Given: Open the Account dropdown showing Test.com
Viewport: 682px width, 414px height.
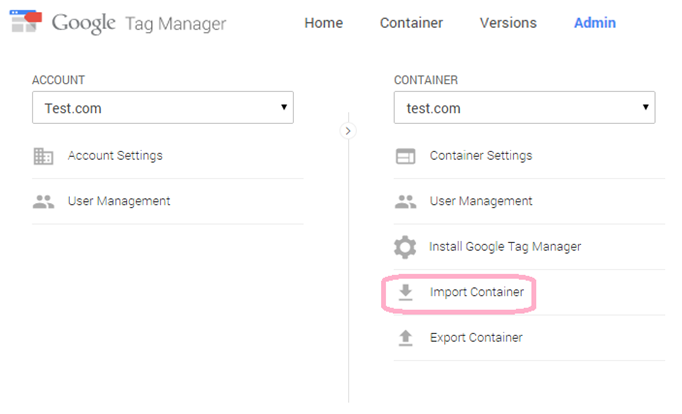Looking at the screenshot, I should (163, 107).
